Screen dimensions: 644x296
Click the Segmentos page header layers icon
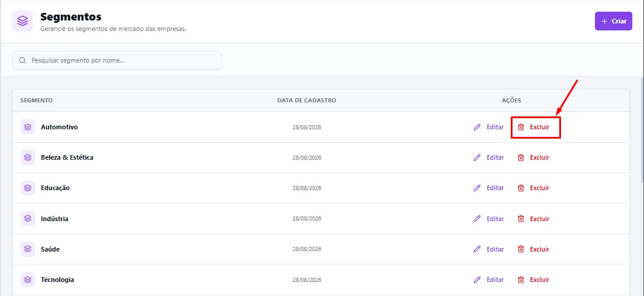pos(23,21)
